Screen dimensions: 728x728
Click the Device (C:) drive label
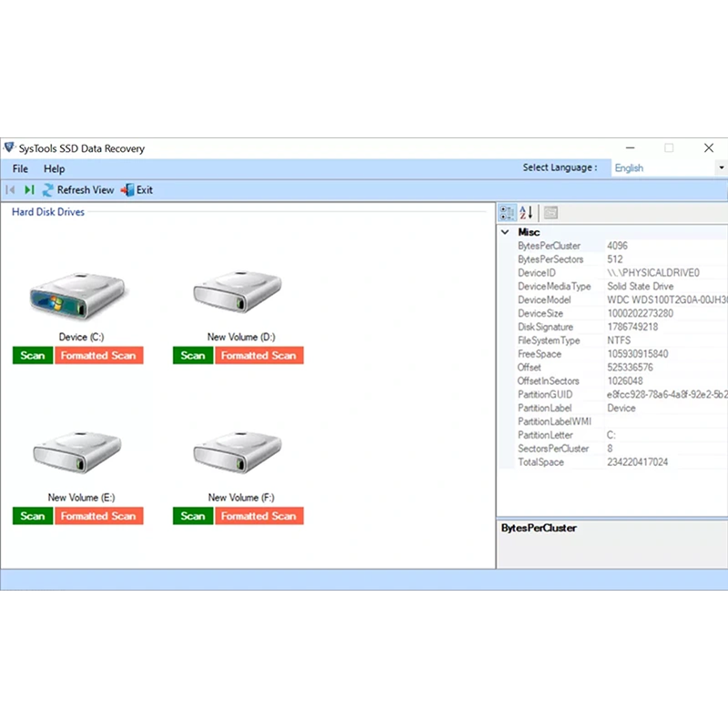81,337
